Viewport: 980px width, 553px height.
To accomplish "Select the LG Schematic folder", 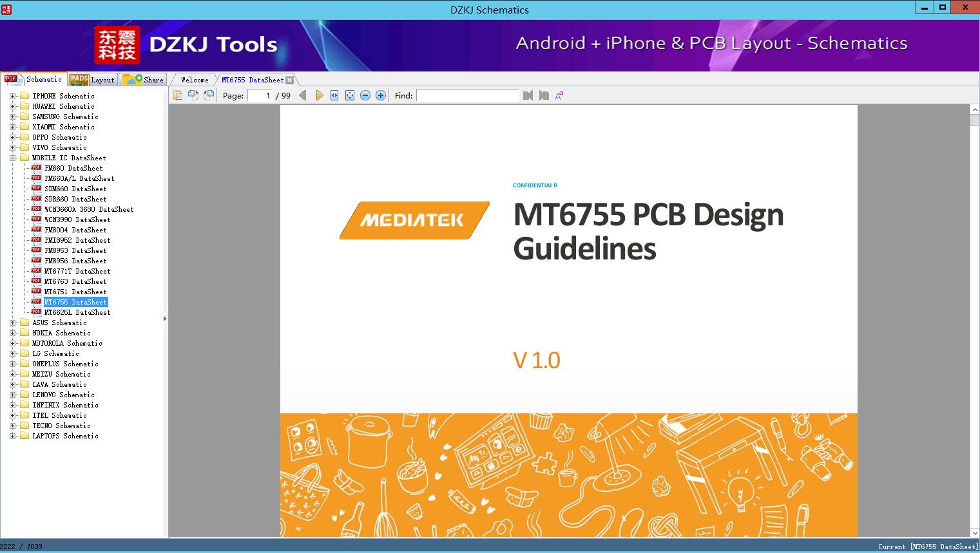I will (x=55, y=353).
